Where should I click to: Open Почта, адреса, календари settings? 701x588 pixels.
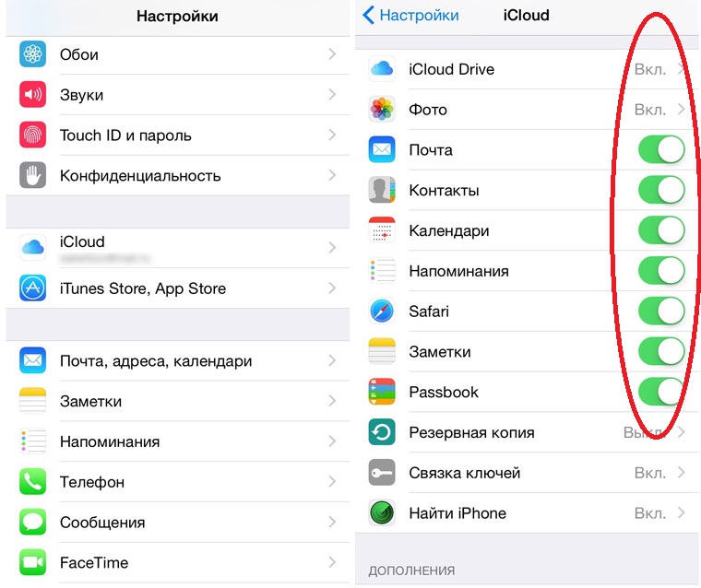coord(178,360)
